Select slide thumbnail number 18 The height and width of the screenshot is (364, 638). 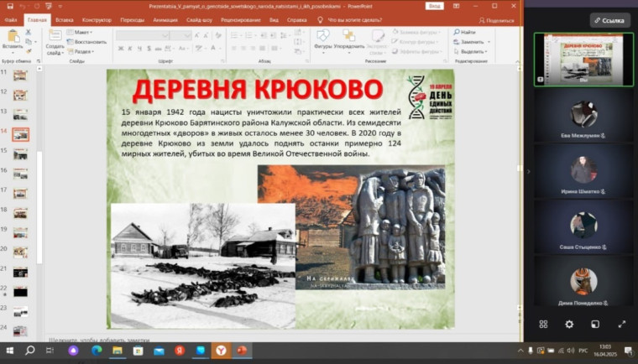pos(20,213)
